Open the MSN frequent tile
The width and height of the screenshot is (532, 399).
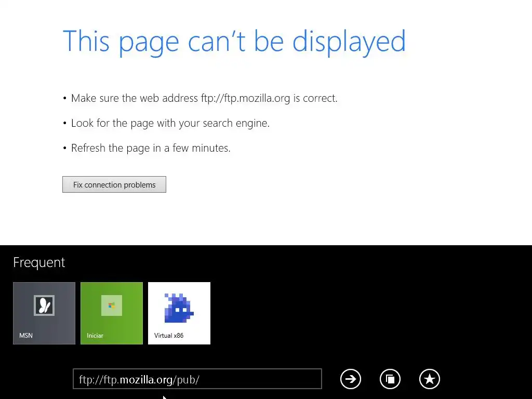coord(44,313)
